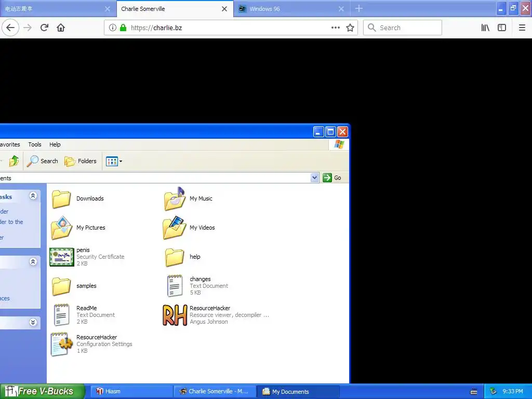Bookmark this page with star icon
This screenshot has width=532, height=399.
click(350, 28)
